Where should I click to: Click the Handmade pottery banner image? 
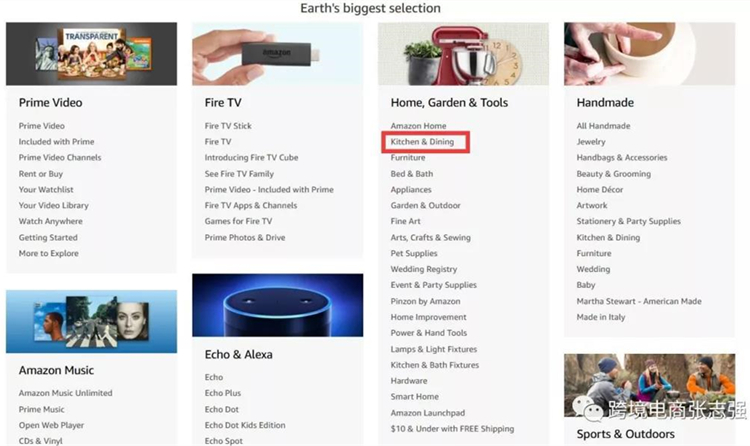[650, 54]
